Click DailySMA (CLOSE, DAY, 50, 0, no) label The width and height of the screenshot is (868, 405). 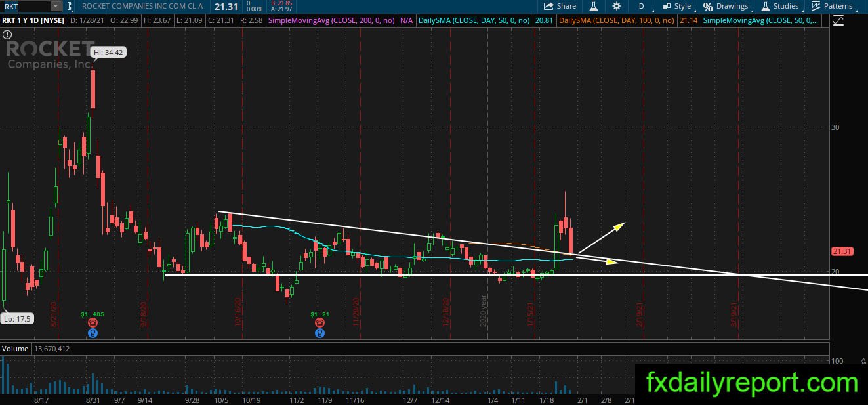476,20
